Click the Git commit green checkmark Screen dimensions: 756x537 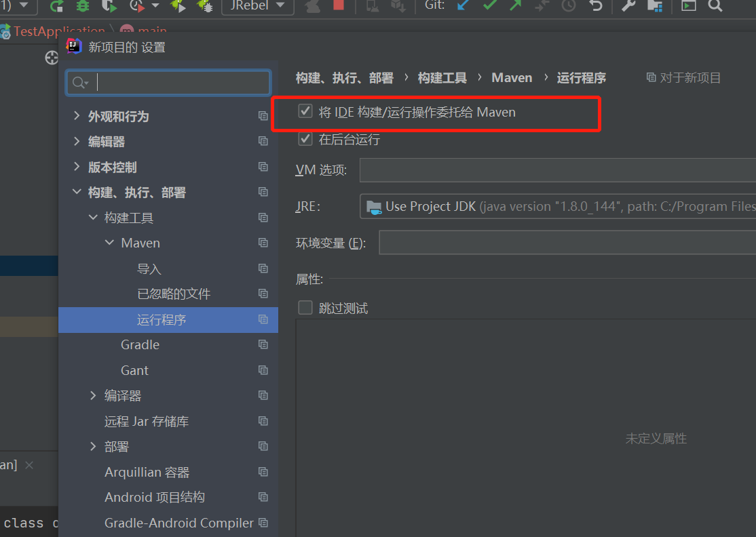tap(490, 5)
